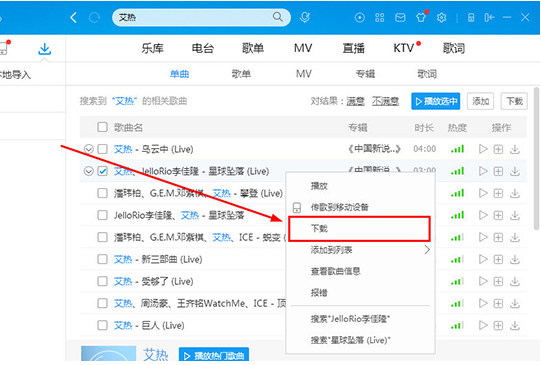Mark results as 不满意
This screenshot has width=541, height=365.
click(385, 101)
